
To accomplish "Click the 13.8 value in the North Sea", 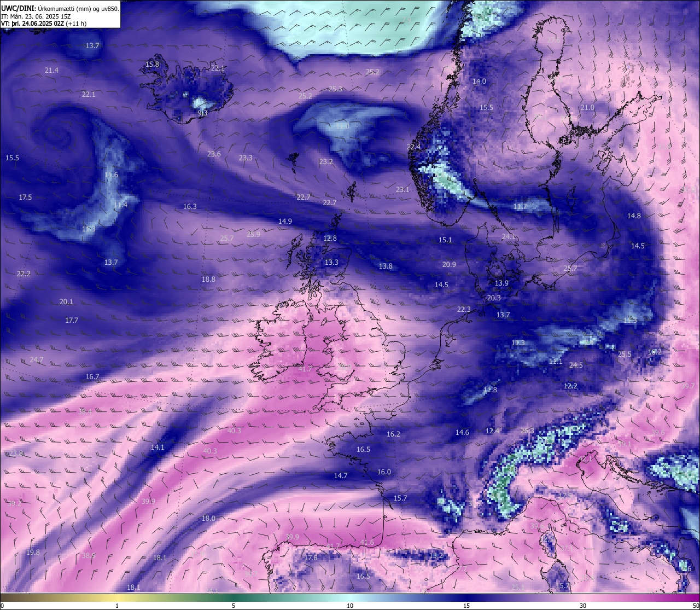I will (x=386, y=266).
